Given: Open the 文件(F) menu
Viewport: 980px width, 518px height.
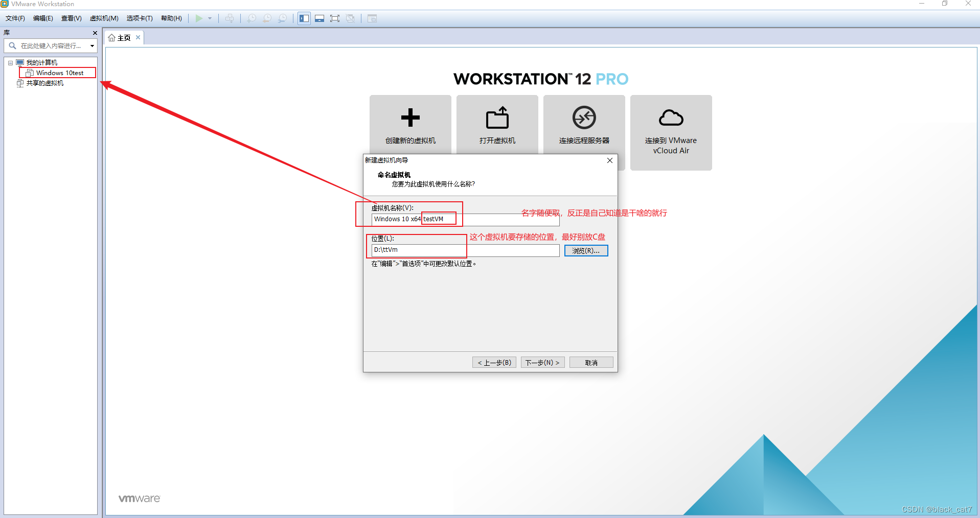Looking at the screenshot, I should pos(15,18).
